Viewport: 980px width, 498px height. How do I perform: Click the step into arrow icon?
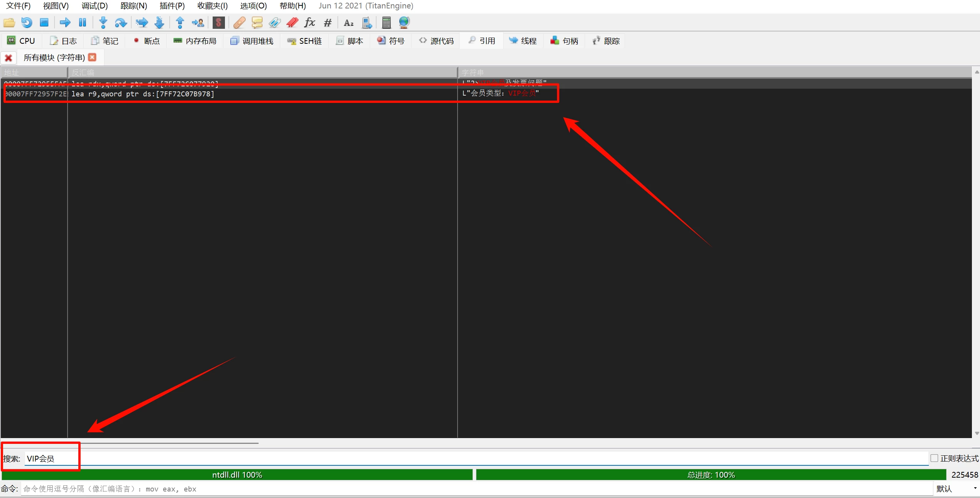pos(103,23)
